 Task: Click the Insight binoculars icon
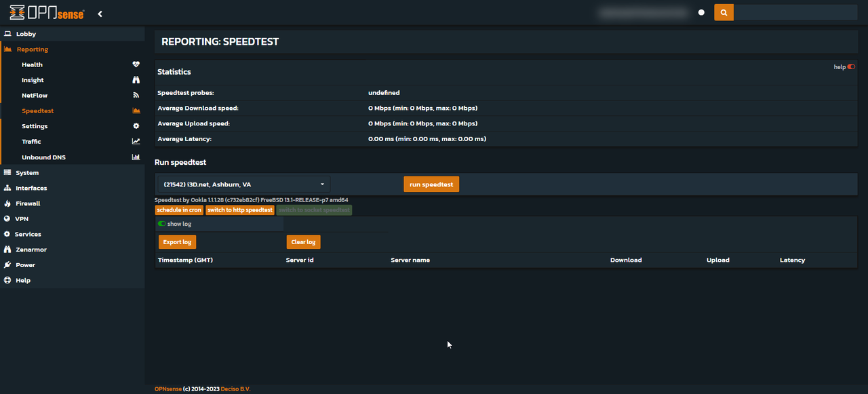click(136, 80)
